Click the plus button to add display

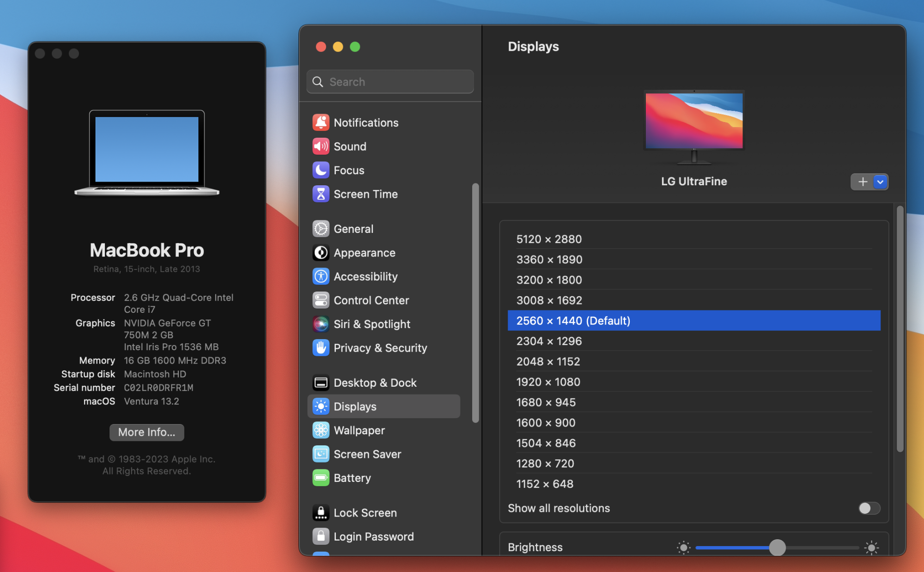point(863,182)
